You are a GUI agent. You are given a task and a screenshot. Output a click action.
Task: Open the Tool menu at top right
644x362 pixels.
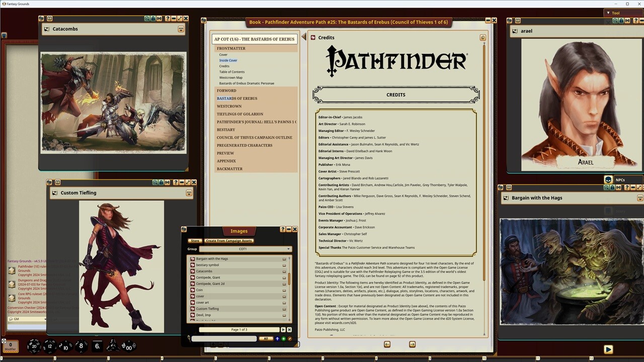pyautogui.click(x=616, y=13)
